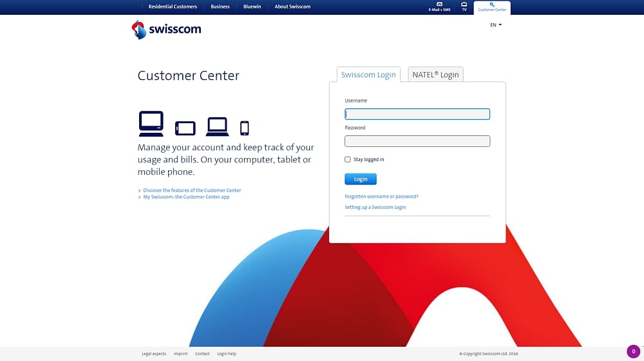The width and height of the screenshot is (644, 361).
Task: Click the blue Login button
Action: (361, 179)
